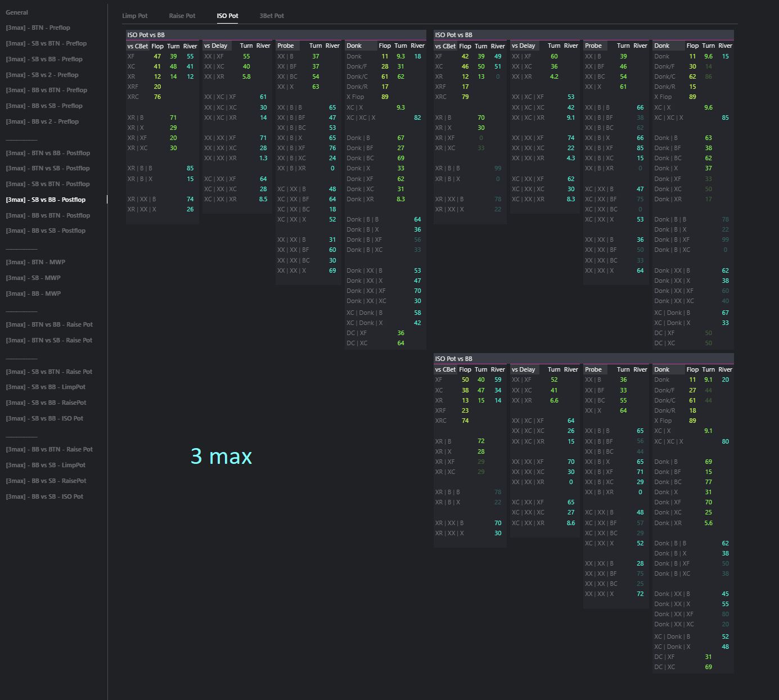The image size is (779, 700).
Task: Open [3max] - SB vs BTN - Preflop
Action: pyautogui.click(x=46, y=43)
